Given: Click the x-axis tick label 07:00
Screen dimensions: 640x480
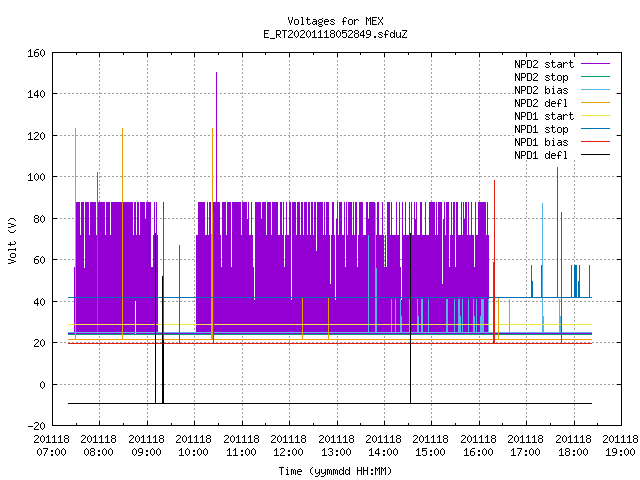Looking at the screenshot, I should click(51, 452).
